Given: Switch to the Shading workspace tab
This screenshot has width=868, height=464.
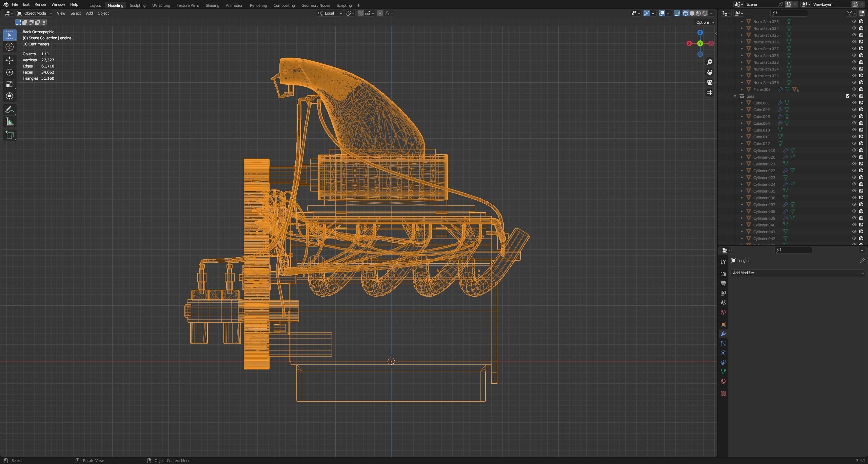Looking at the screenshot, I should pos(212,5).
